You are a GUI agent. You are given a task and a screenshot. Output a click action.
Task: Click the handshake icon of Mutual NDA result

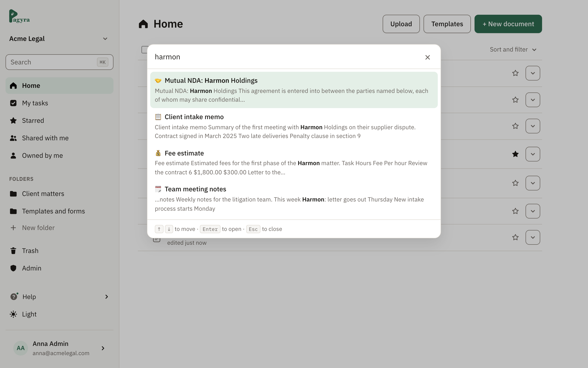coord(158,80)
